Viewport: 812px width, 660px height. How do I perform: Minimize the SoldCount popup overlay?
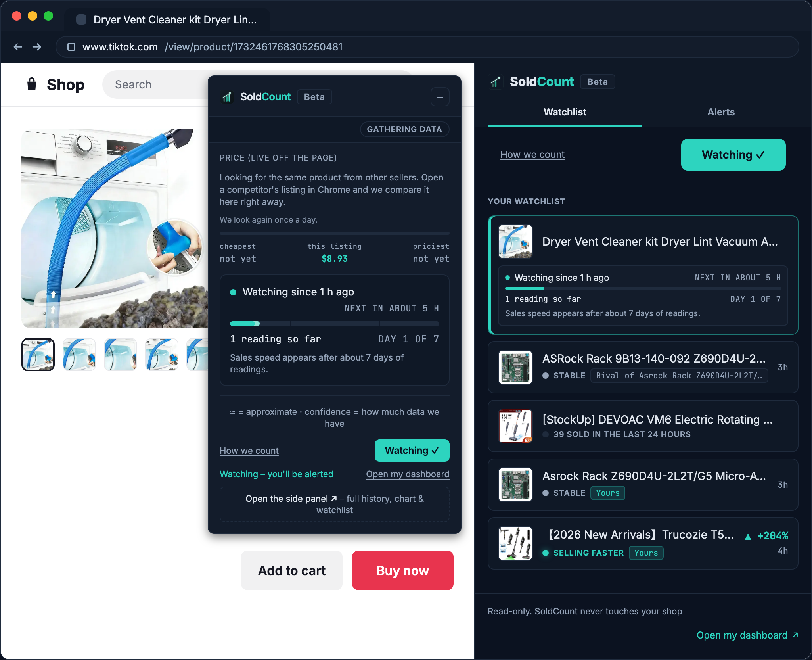(x=440, y=97)
